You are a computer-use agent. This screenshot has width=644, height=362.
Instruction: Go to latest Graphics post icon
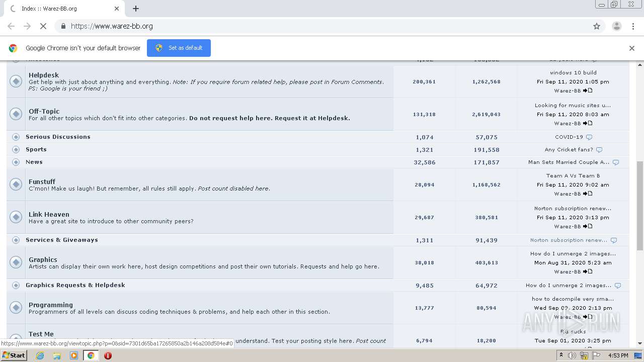[588, 271]
